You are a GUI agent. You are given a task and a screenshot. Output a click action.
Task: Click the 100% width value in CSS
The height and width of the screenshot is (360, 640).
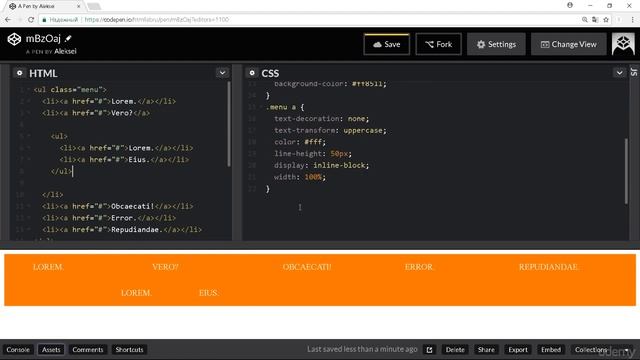tap(313, 177)
